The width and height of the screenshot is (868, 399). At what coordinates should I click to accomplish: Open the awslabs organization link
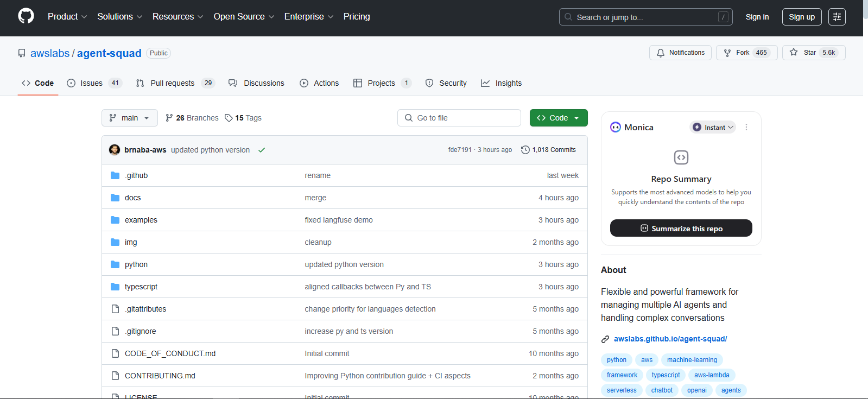pos(50,53)
